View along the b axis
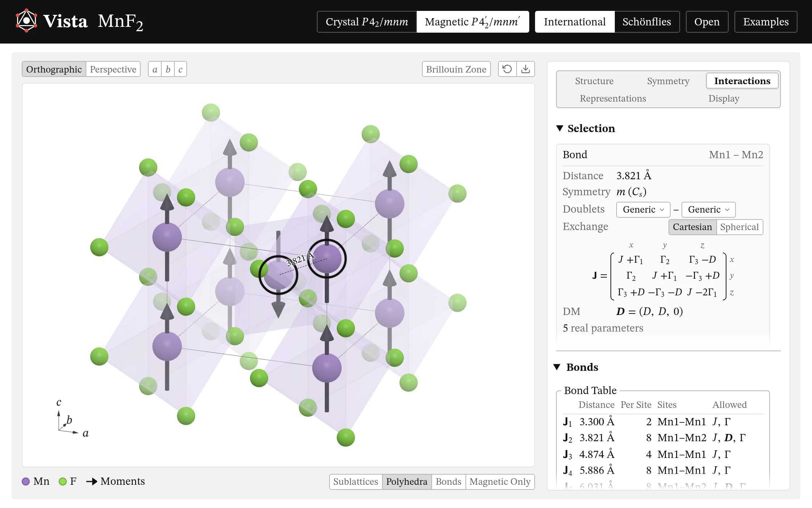 click(x=168, y=69)
